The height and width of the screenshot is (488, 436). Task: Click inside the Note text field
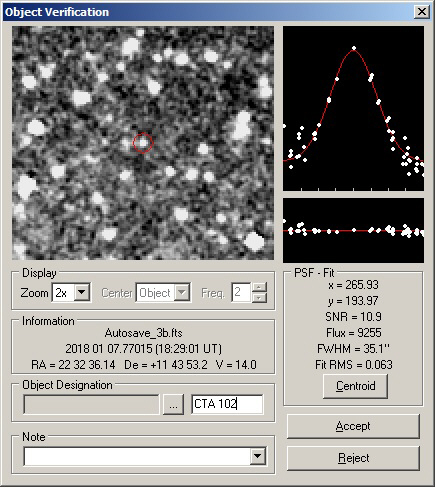click(x=137, y=456)
